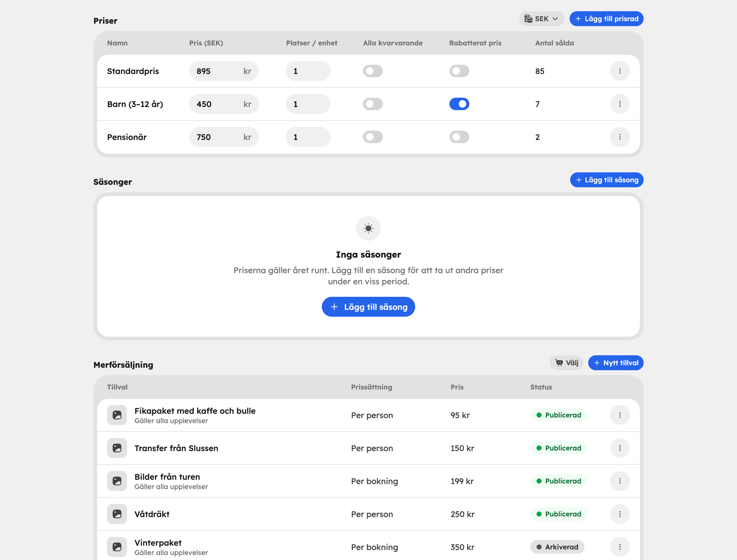This screenshot has height=560, width=737.
Task: Click the Rabatterat pris column header
Action: click(475, 43)
